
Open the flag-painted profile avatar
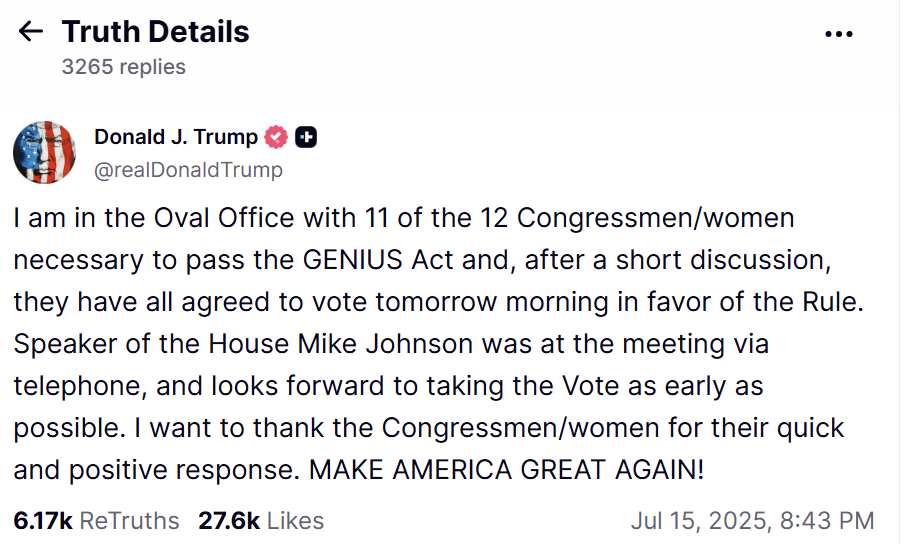pos(45,152)
